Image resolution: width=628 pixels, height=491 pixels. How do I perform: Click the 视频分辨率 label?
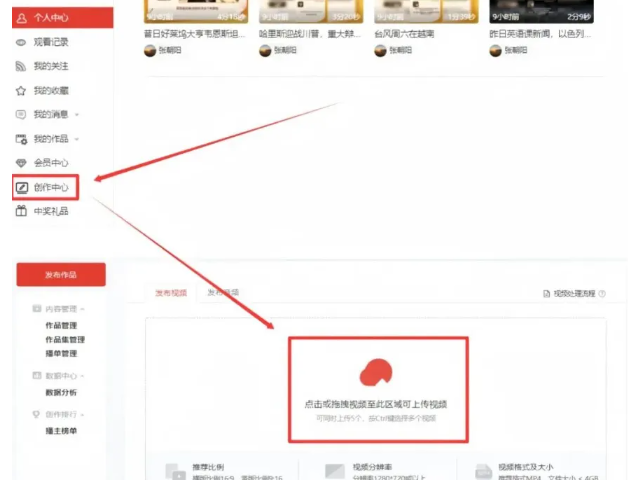(x=372, y=467)
